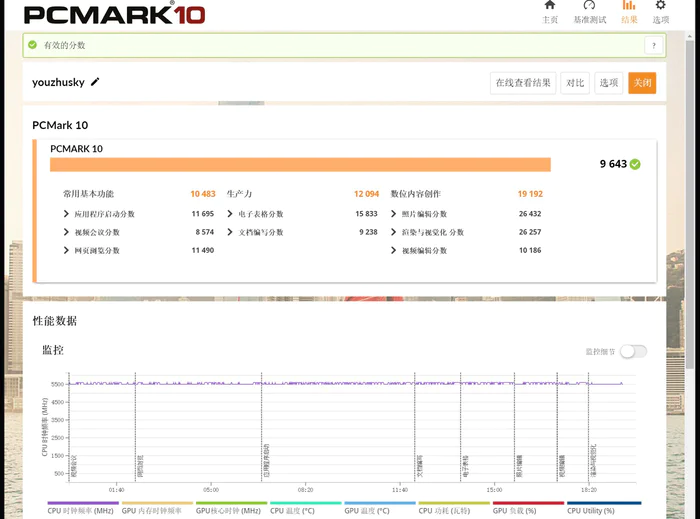
Task: Expand the 文档编写分数 row
Action: pyautogui.click(x=230, y=232)
